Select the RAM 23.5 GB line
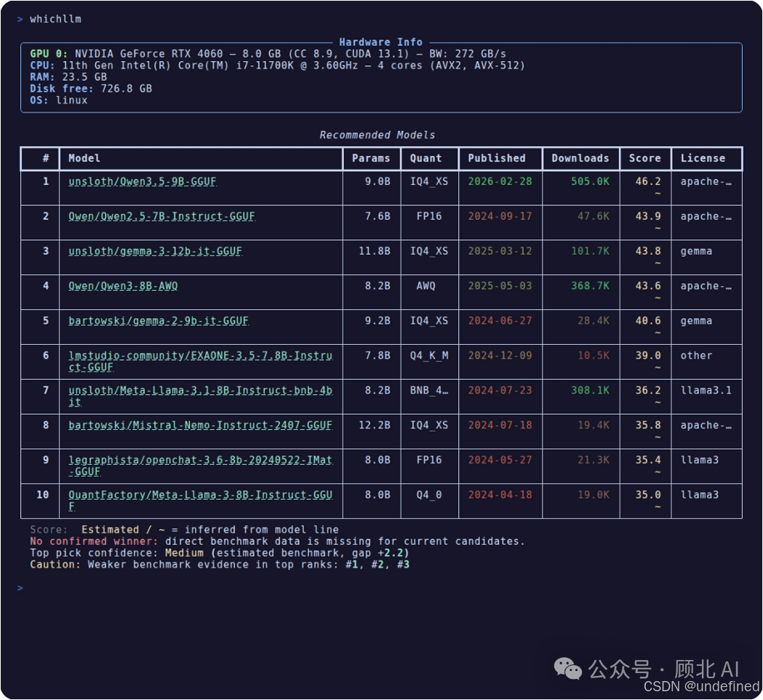 (x=68, y=77)
